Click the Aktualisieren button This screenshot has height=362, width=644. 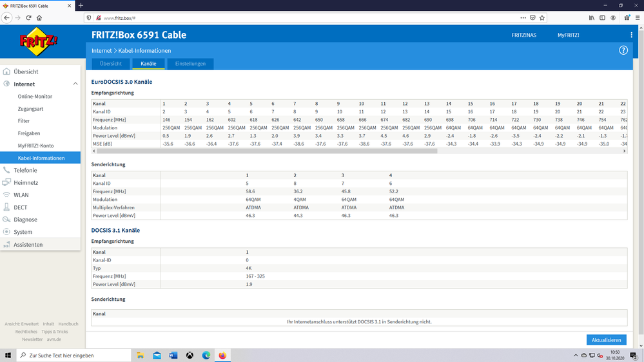pyautogui.click(x=606, y=340)
